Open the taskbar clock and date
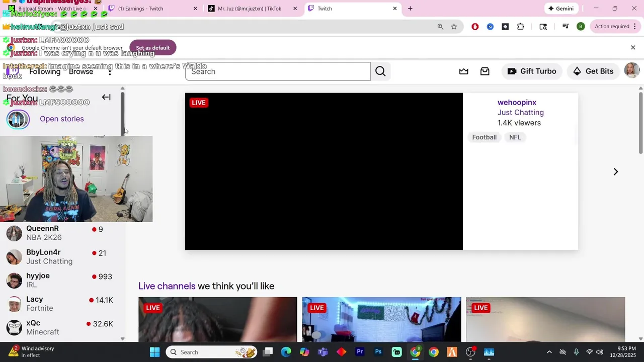The width and height of the screenshot is (644, 362). click(622, 352)
